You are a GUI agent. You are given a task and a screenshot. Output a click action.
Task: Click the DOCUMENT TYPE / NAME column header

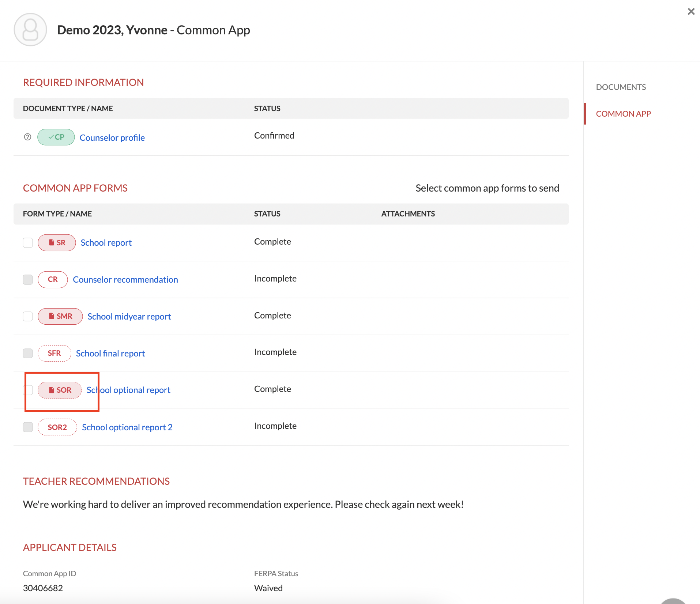(68, 109)
